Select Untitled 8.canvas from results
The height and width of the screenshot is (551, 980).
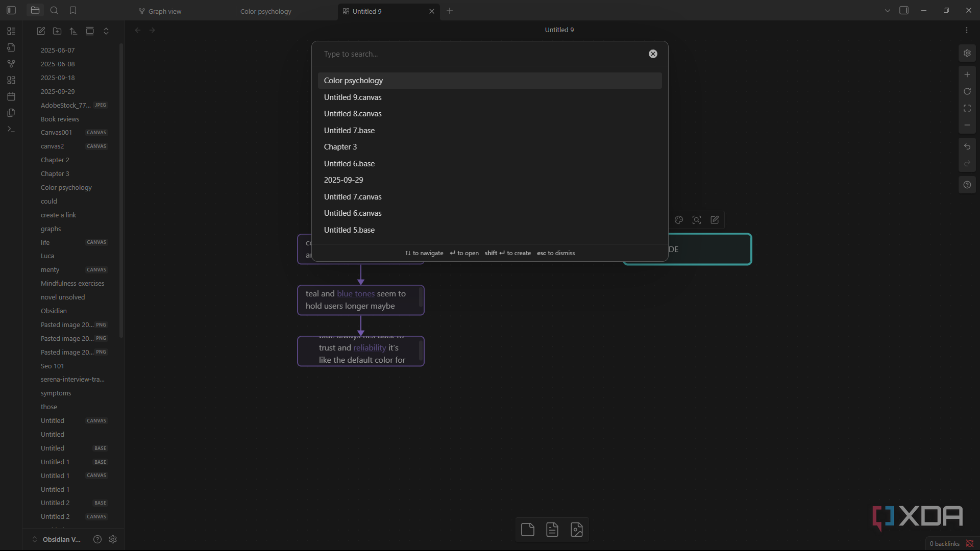(x=490, y=114)
